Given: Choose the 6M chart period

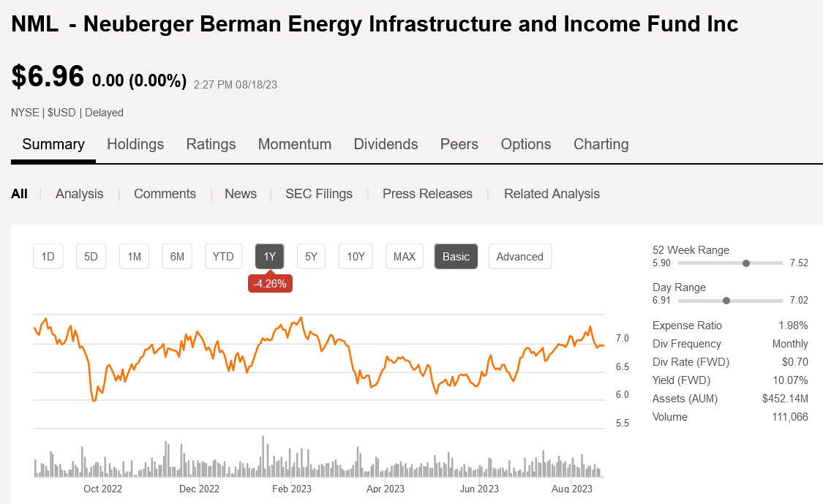Looking at the screenshot, I should click(x=177, y=257).
